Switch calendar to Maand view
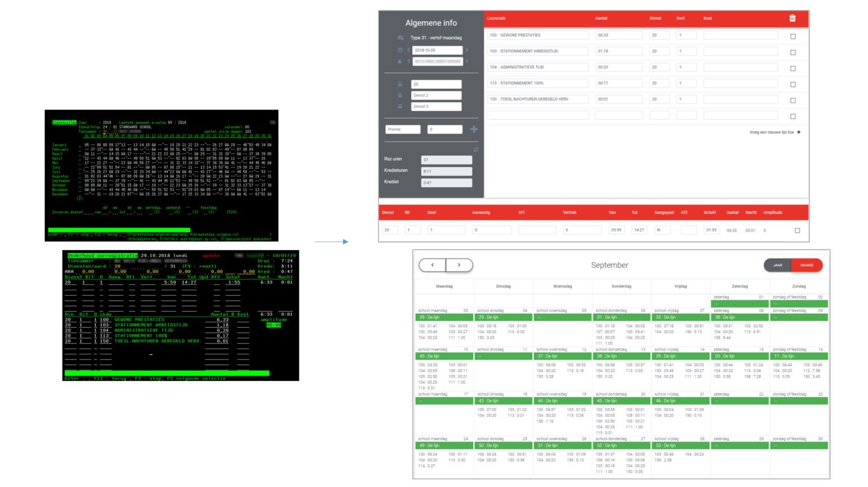The height and width of the screenshot is (487, 868). tap(807, 265)
